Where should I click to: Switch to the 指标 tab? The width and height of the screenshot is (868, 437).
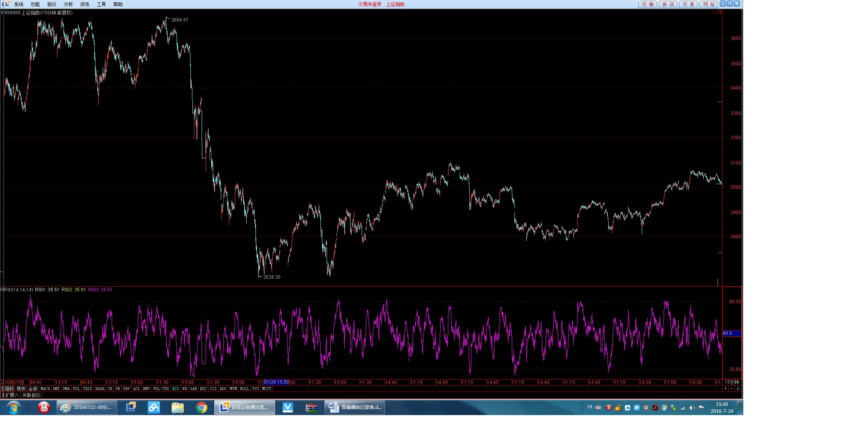(9, 389)
